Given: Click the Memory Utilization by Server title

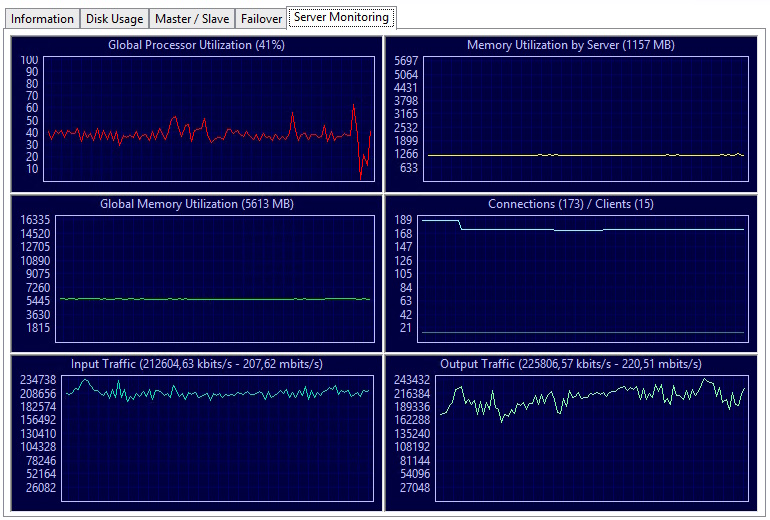Looking at the screenshot, I should coord(571,45).
